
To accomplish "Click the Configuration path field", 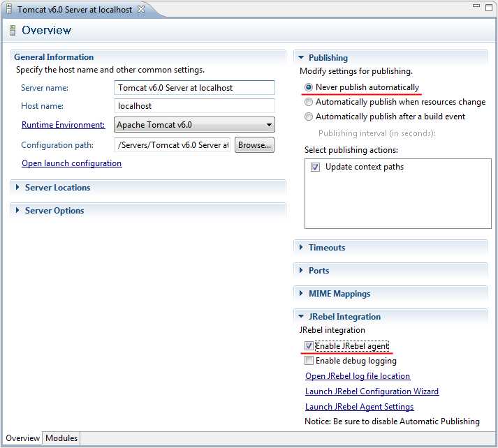I will click(x=172, y=145).
